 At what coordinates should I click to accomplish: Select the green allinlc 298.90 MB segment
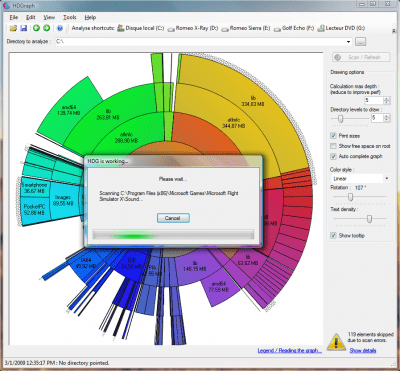[x=126, y=138]
